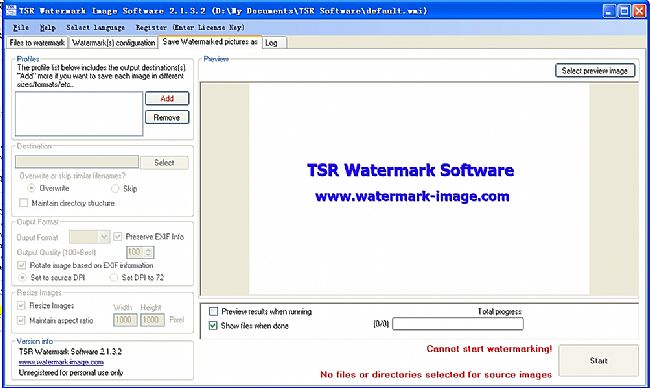The image size is (650, 388).
Task: Open the File menu
Action: click(x=21, y=27)
